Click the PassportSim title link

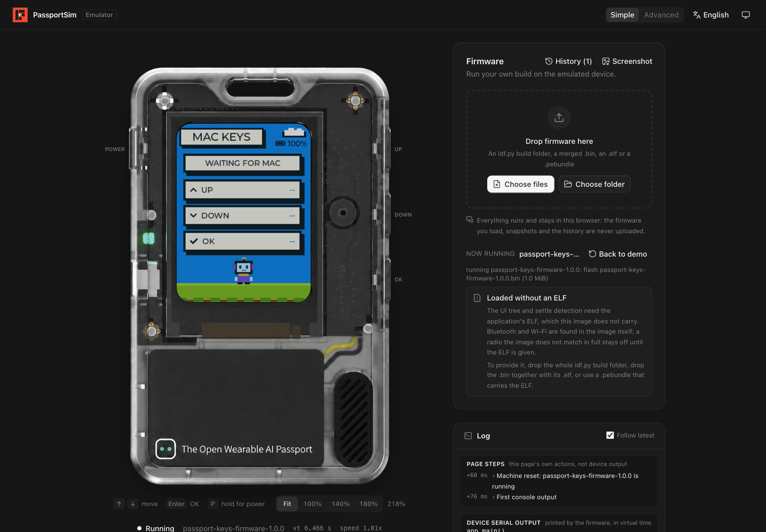point(54,15)
